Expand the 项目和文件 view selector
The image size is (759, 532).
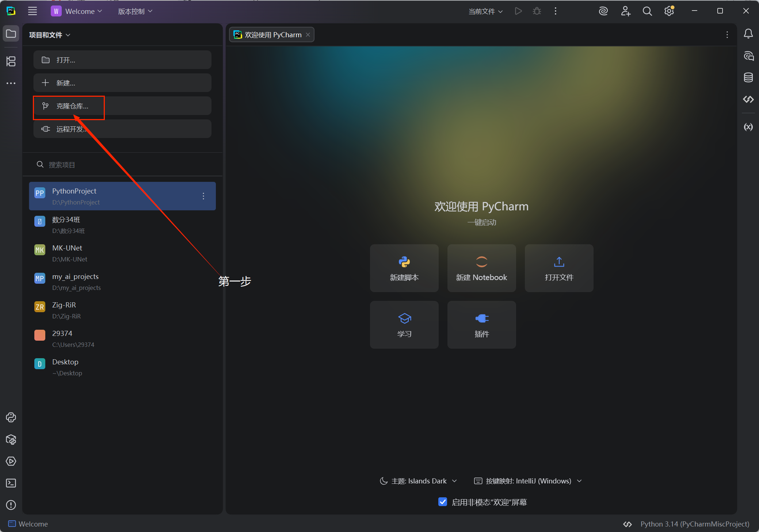tap(50, 35)
